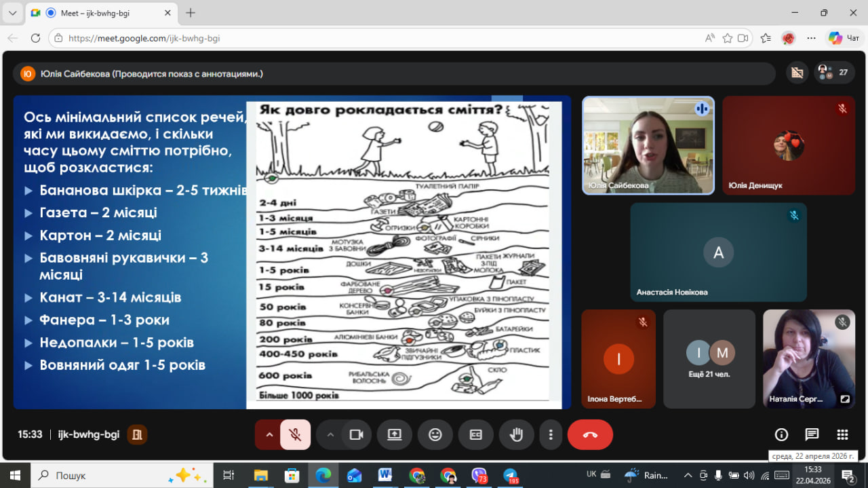Viewport: 868px width, 488px height.
Task: Open the chat panel icon
Action: click(x=812, y=435)
